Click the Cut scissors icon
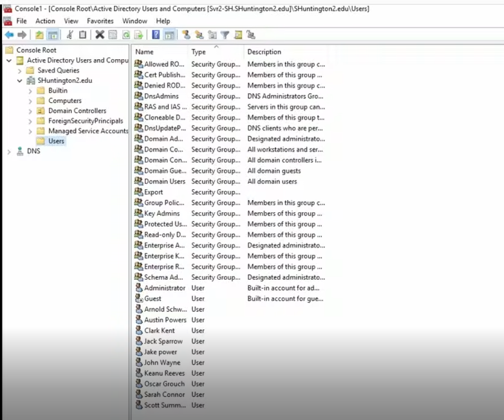504x420 pixels. [70, 35]
